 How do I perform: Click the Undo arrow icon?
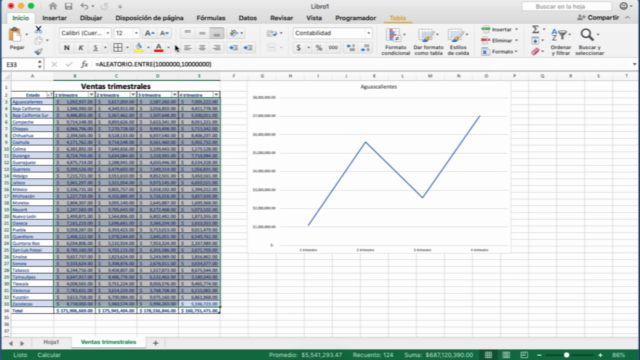coord(84,6)
